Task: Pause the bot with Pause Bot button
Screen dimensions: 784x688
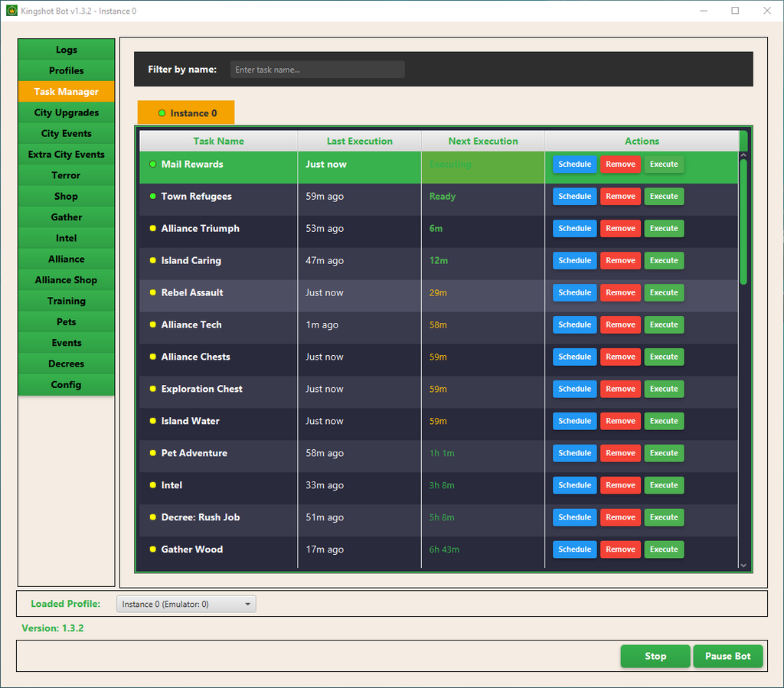Action: 727,657
